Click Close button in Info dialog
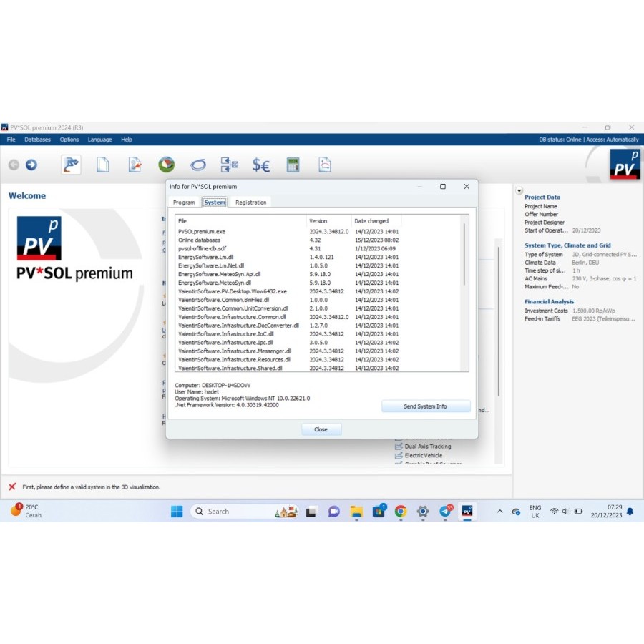The image size is (644, 644). point(321,429)
